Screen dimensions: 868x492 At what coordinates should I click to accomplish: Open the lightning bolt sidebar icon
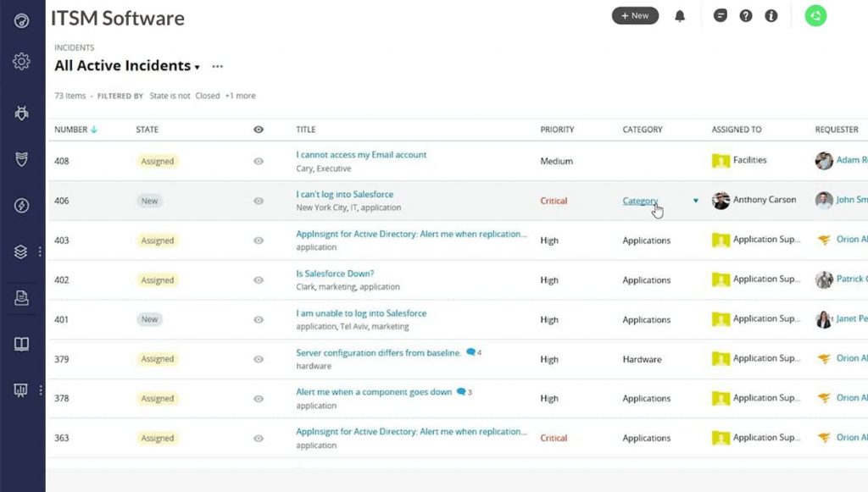[x=22, y=206]
